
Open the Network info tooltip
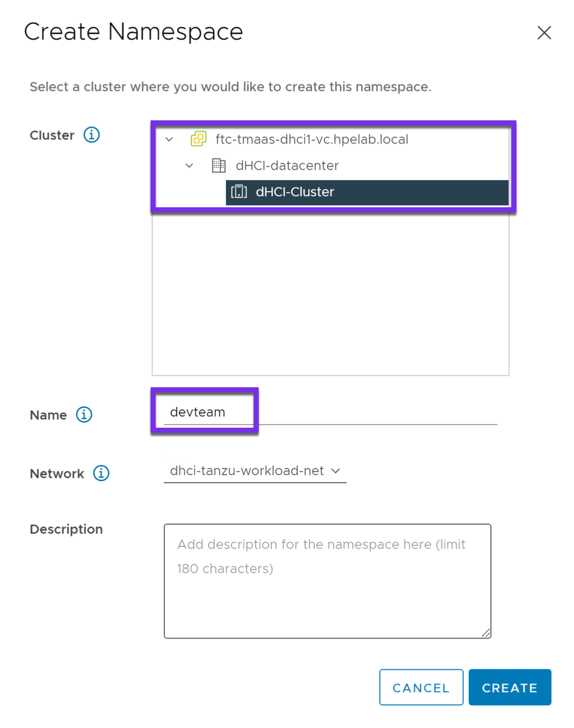pyautogui.click(x=101, y=473)
